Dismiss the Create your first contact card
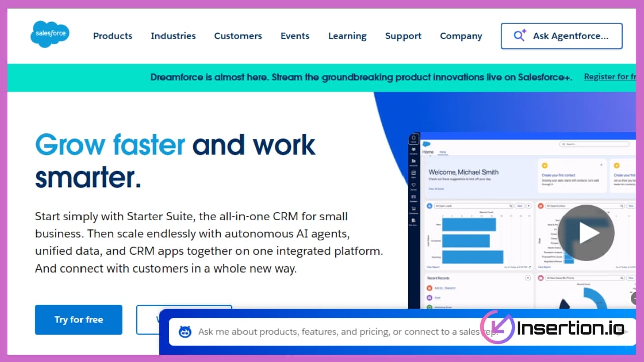This screenshot has width=644, height=362. click(601, 165)
